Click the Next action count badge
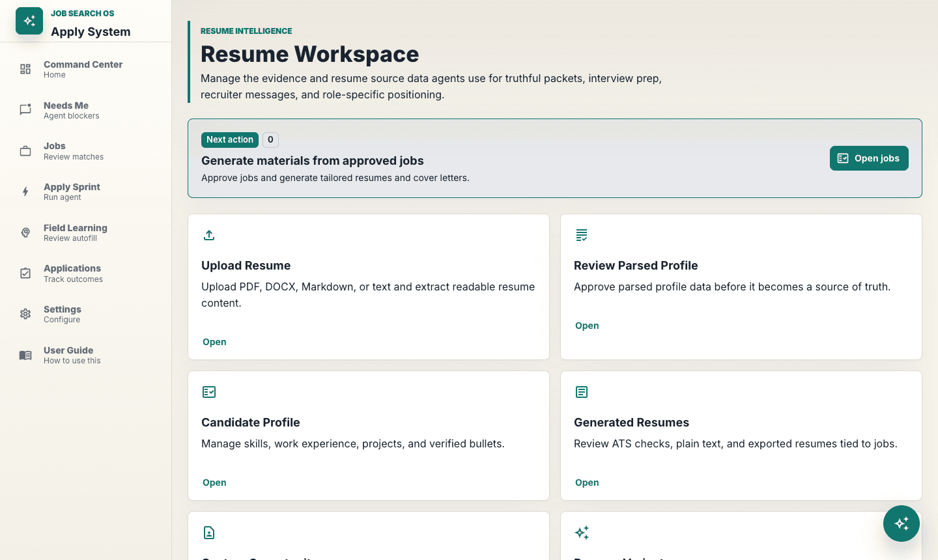The width and height of the screenshot is (938, 560). (270, 139)
